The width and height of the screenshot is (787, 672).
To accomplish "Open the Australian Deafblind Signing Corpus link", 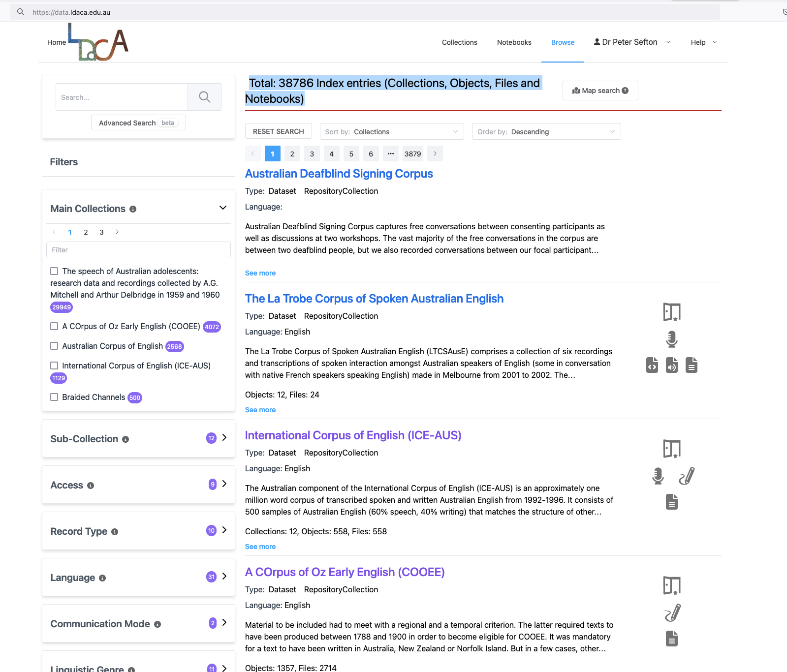I will pyautogui.click(x=339, y=174).
